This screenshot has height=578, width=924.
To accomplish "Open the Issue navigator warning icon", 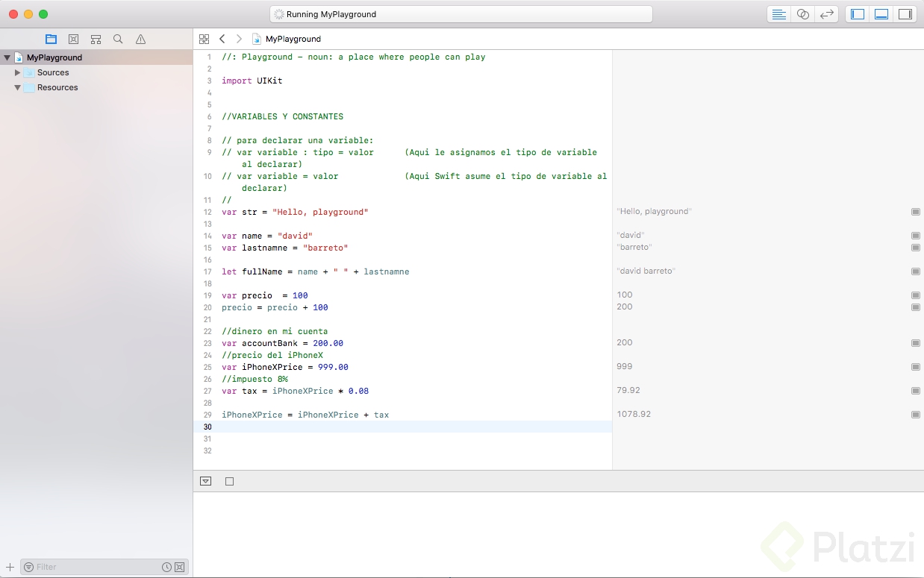I will (140, 39).
